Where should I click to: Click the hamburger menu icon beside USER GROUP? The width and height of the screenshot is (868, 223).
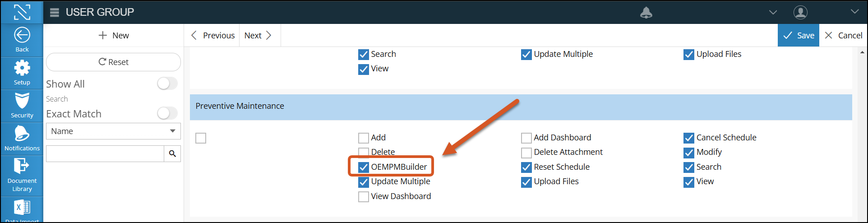pyautogui.click(x=55, y=12)
